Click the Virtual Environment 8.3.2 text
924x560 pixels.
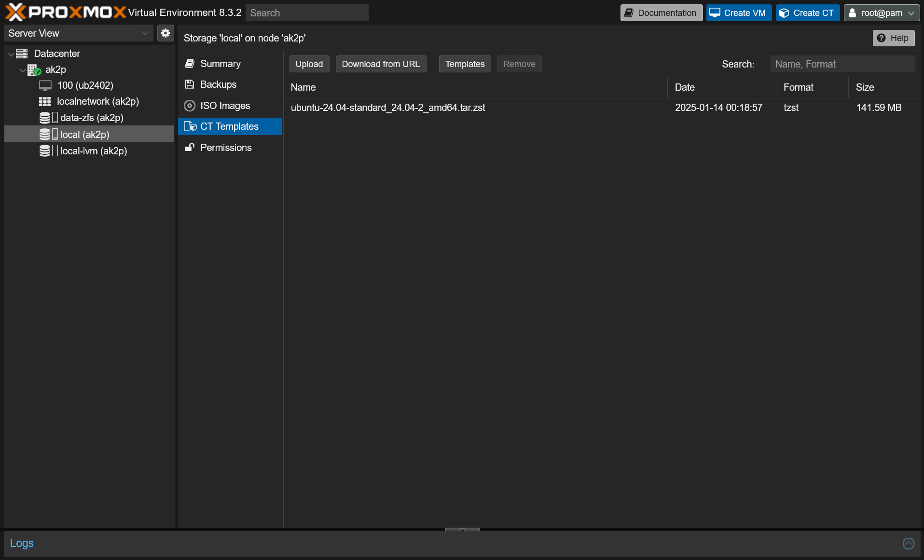pyautogui.click(x=185, y=13)
